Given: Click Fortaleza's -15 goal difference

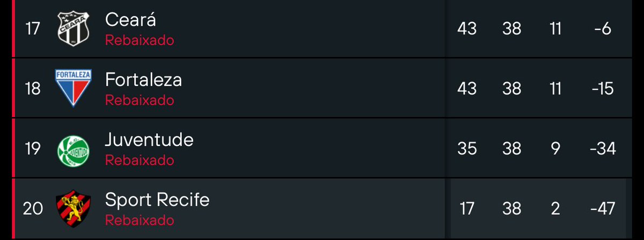Looking at the screenshot, I should pos(603,88).
